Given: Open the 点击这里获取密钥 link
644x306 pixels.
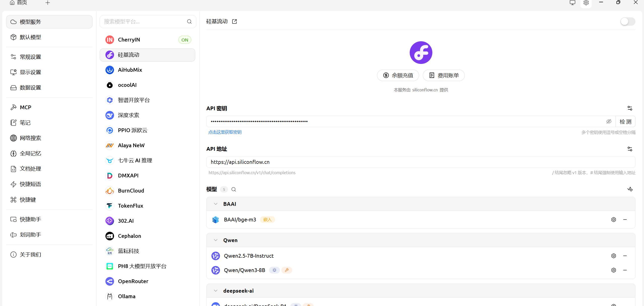Looking at the screenshot, I should click(x=225, y=132).
